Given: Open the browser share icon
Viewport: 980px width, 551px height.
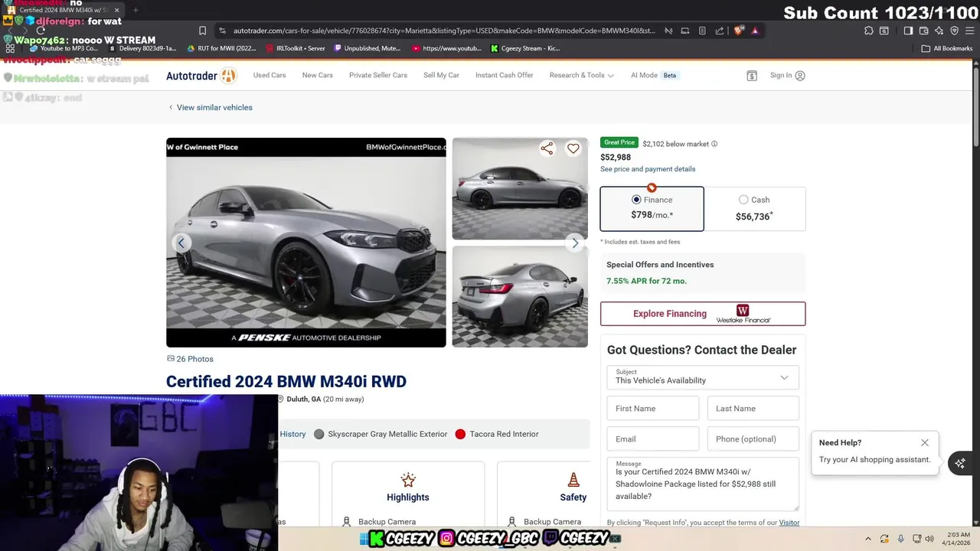Looking at the screenshot, I should (720, 31).
